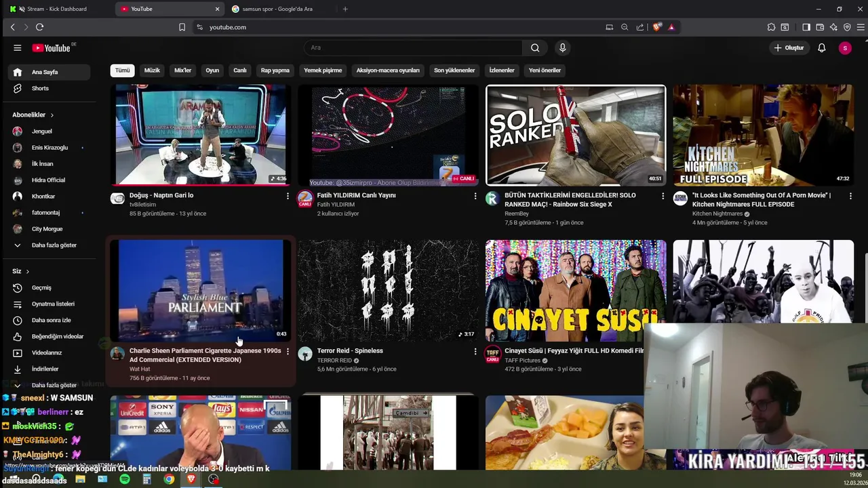Open the Brave VPN shield icon

pyautogui.click(x=847, y=27)
